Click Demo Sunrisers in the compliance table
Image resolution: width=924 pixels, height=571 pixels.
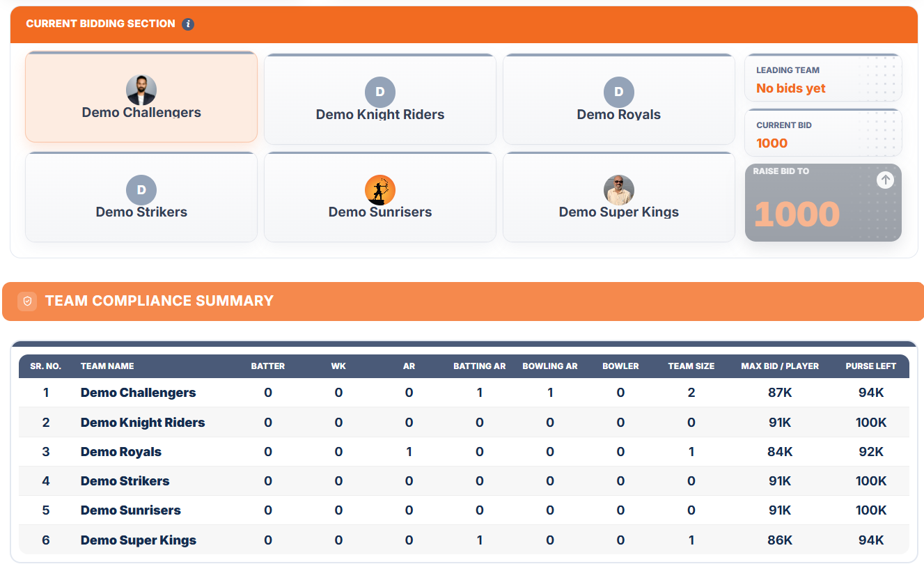[131, 510]
